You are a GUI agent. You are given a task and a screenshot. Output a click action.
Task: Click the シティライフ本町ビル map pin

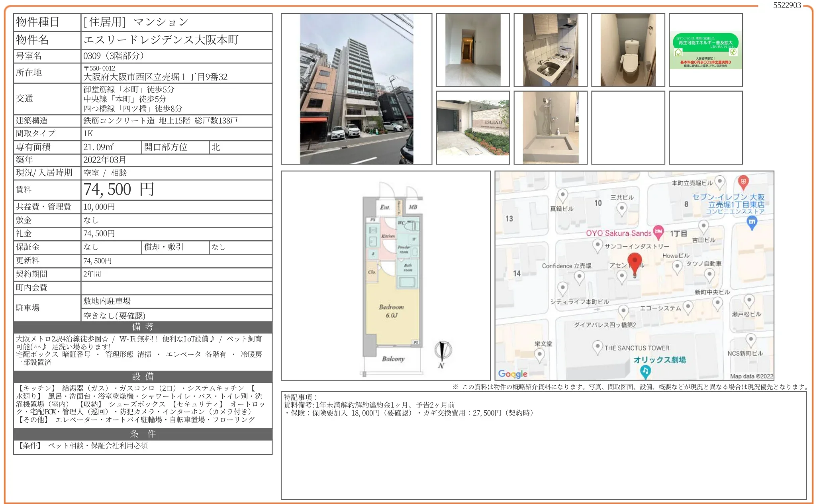tap(563, 288)
